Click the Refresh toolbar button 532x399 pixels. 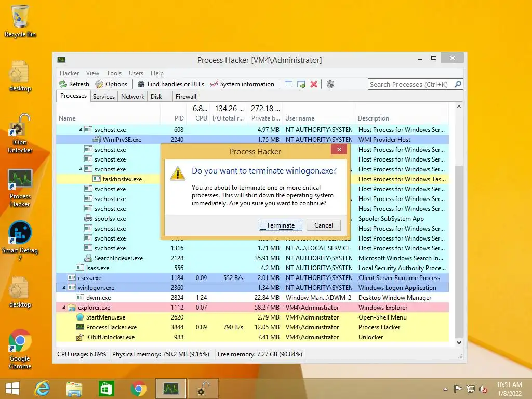pos(74,84)
